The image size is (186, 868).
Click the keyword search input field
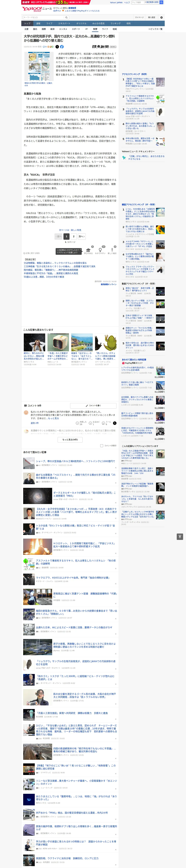coord(44,17)
